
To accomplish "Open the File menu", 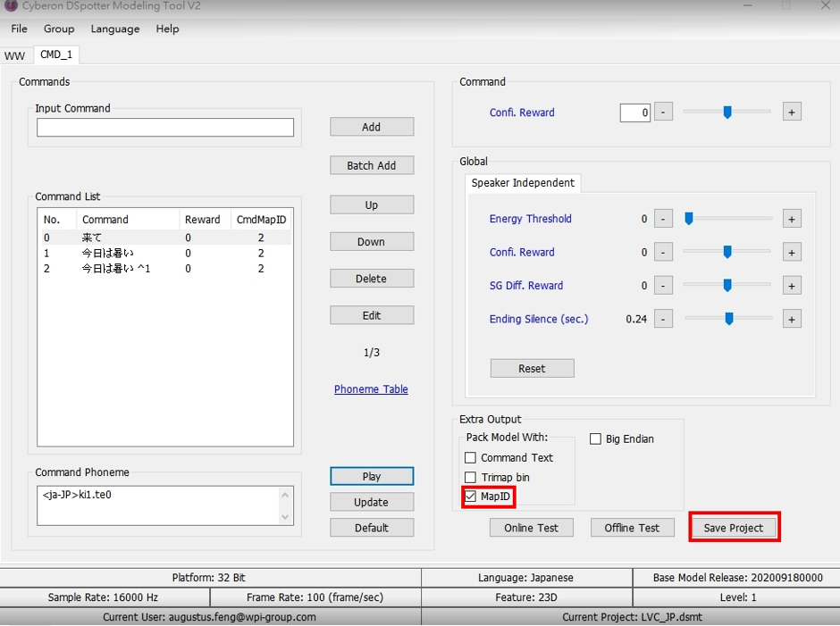I will tap(19, 29).
